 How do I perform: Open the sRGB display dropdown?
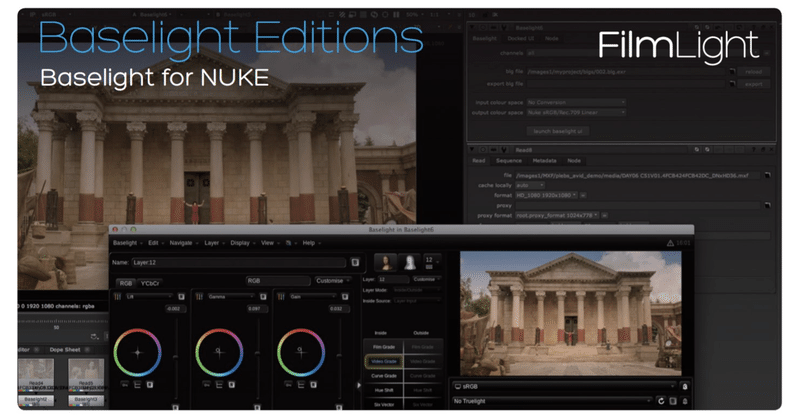pos(564,386)
